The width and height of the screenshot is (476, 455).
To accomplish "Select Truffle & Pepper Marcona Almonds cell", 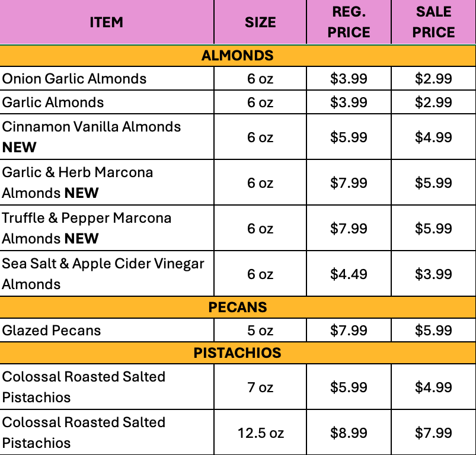I will coord(107,228).
